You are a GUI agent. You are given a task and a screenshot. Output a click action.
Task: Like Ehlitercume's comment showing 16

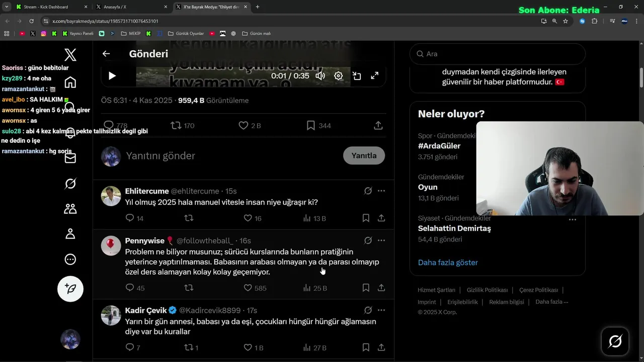(252, 218)
